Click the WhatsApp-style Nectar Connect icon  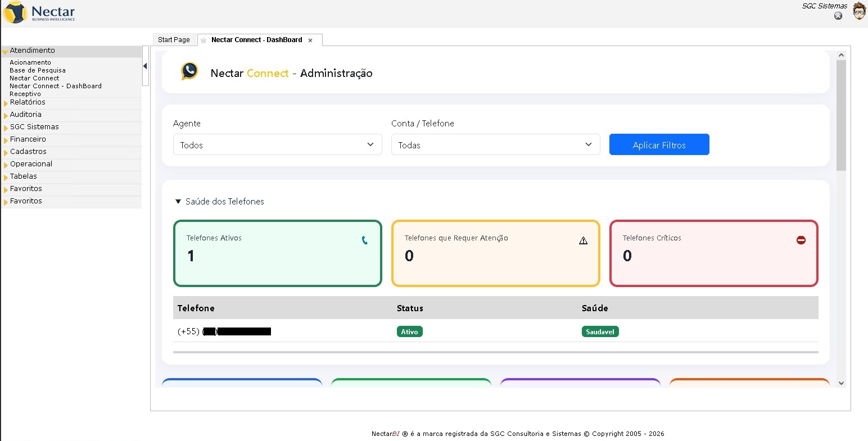189,71
